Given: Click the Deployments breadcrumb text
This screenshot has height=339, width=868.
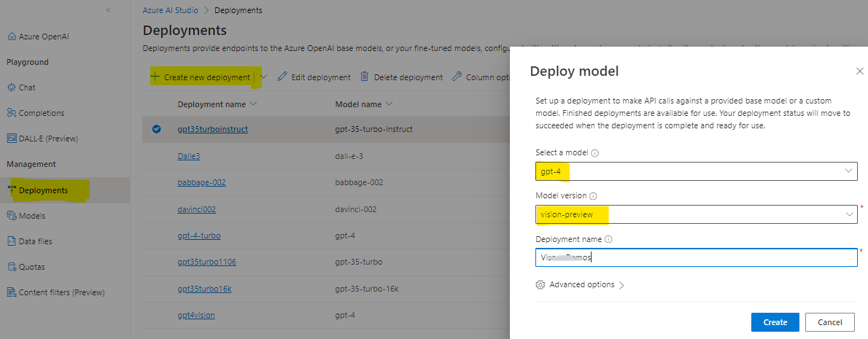Looking at the screenshot, I should tap(238, 10).
